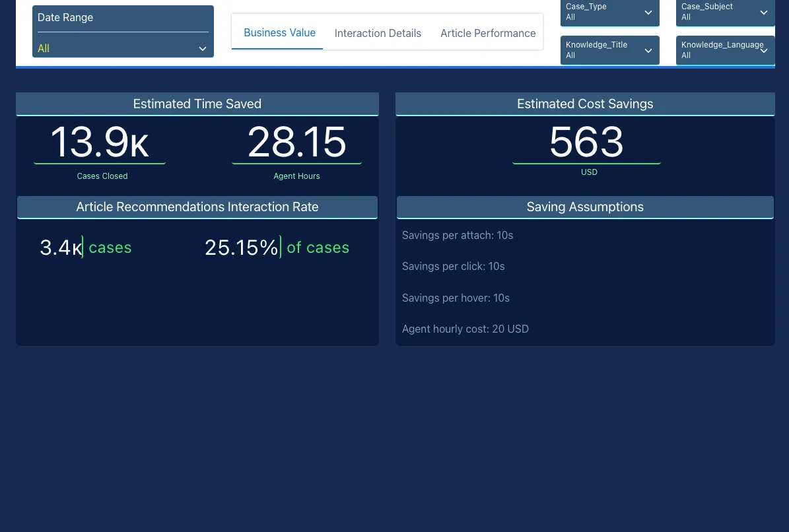Expand the Case_Type filter dropdown

(x=610, y=12)
